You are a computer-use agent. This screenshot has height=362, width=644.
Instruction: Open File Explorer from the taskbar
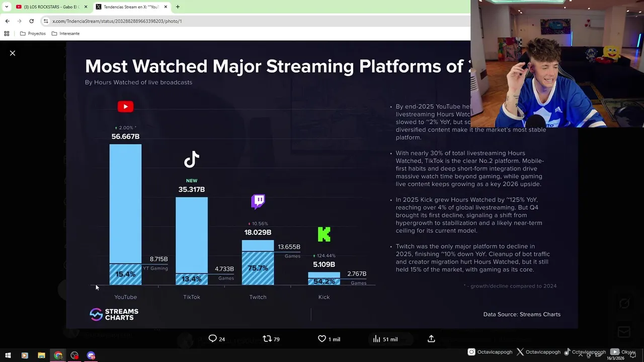tap(41, 355)
